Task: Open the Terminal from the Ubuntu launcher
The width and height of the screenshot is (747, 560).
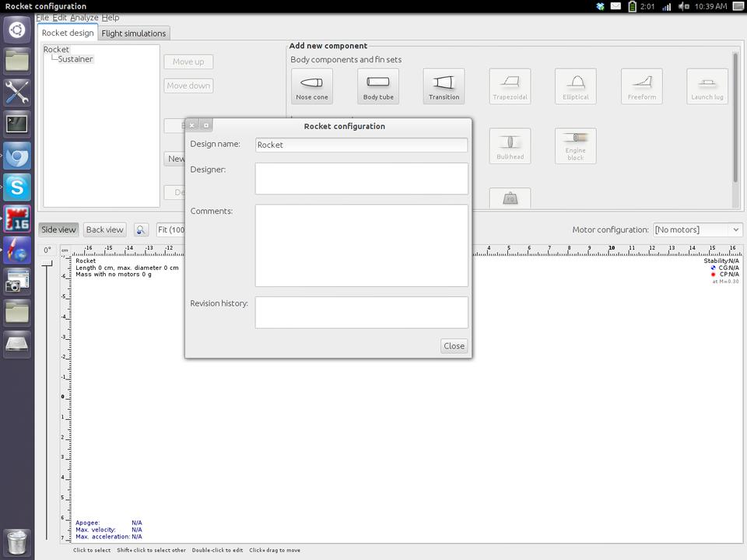Action: point(17,123)
